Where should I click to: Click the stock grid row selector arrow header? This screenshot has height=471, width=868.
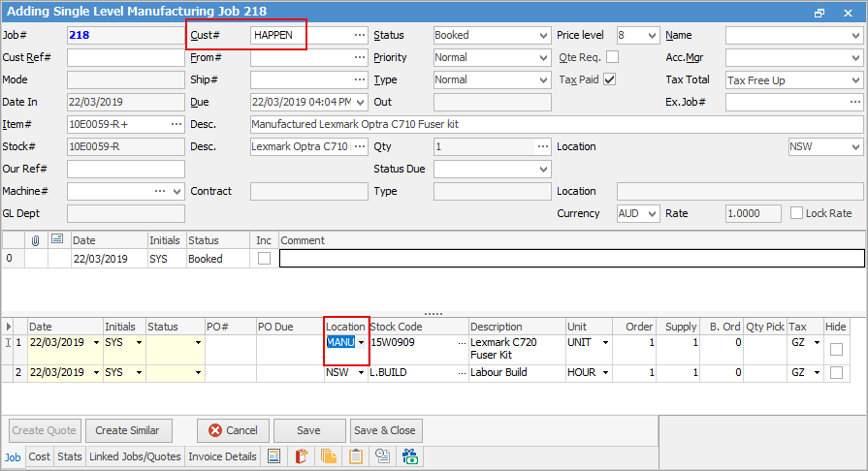pyautogui.click(x=9, y=327)
